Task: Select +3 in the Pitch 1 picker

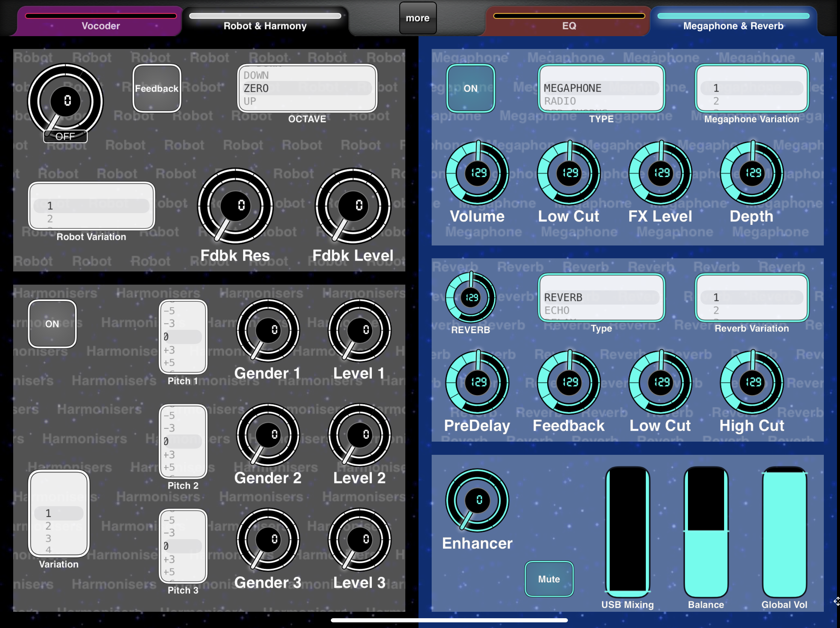Action: [x=169, y=350]
